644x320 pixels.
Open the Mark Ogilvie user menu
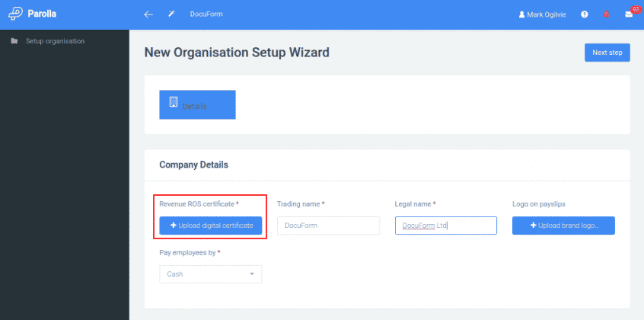coord(545,14)
